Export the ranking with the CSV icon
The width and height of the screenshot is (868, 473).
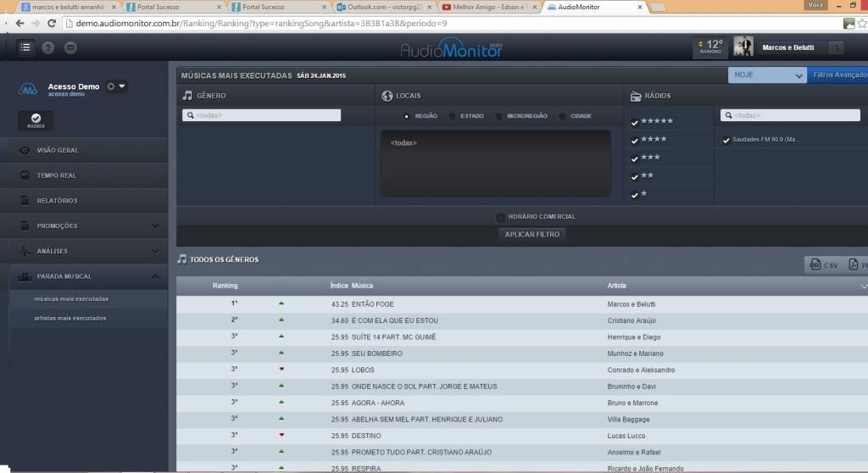coord(824,265)
